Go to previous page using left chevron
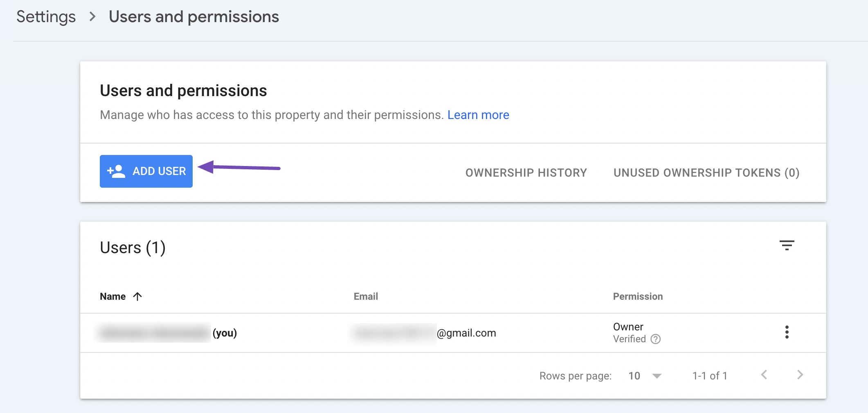 pos(764,375)
